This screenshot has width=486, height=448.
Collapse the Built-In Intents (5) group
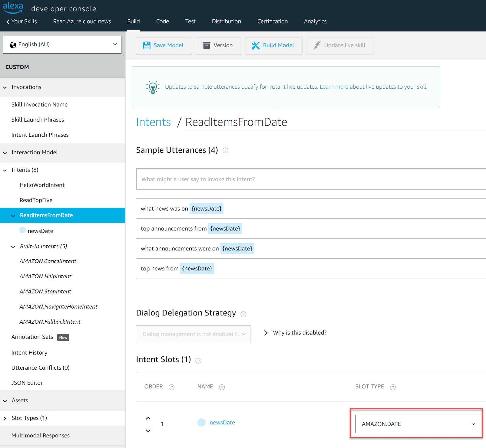click(x=13, y=247)
